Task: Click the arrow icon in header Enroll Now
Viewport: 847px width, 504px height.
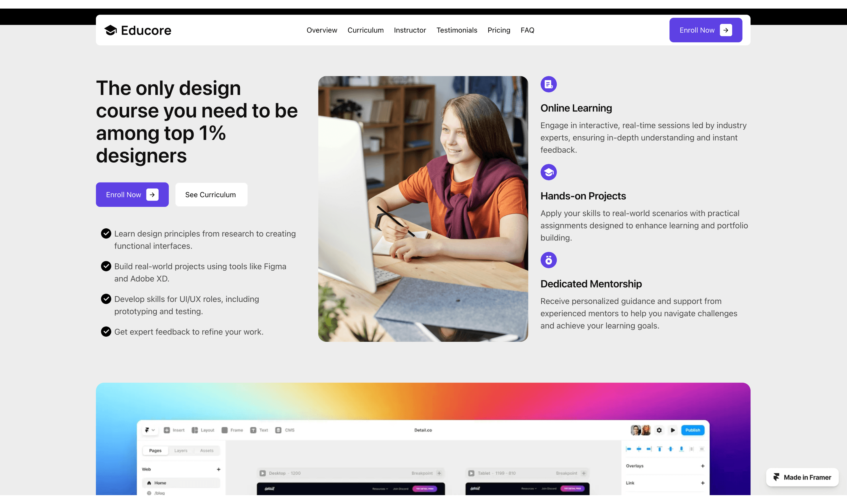Action: coord(726,30)
